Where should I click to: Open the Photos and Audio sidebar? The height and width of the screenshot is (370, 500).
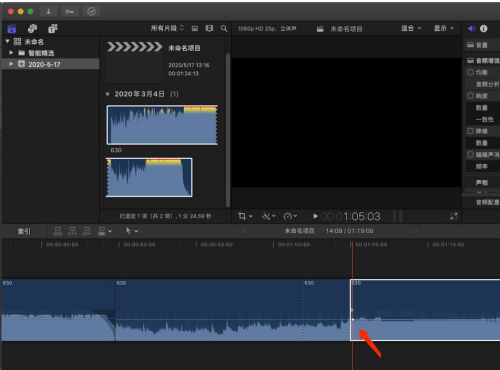[x=32, y=29]
